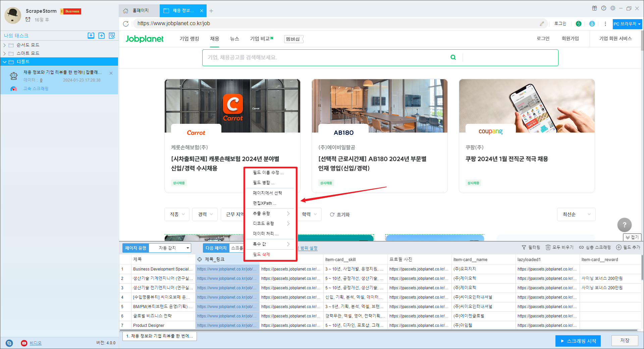Select 필드 이름 수정 in the context menu
The height and width of the screenshot is (349, 644).
270,172
